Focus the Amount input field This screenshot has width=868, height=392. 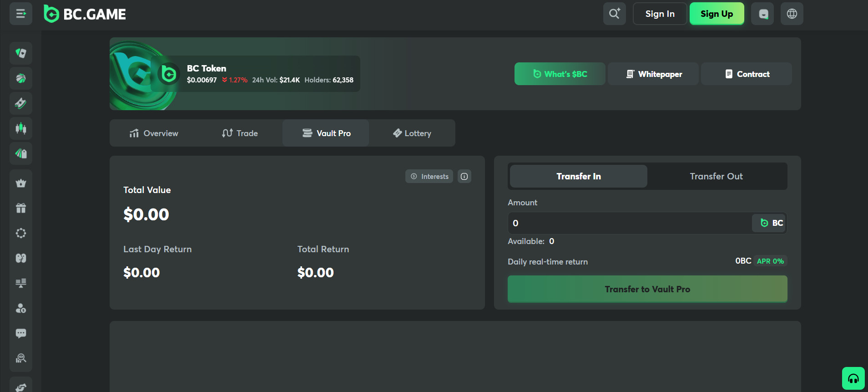click(x=628, y=223)
